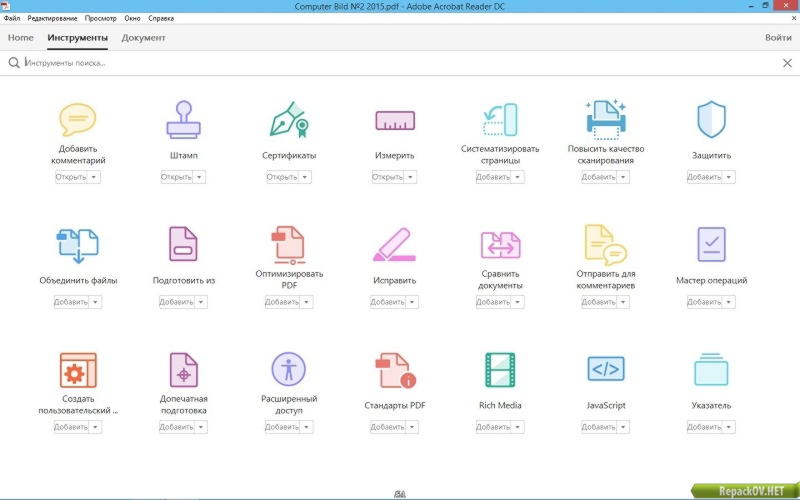Open the Сравнить документы icon
The height and width of the screenshot is (500, 800).
500,245
